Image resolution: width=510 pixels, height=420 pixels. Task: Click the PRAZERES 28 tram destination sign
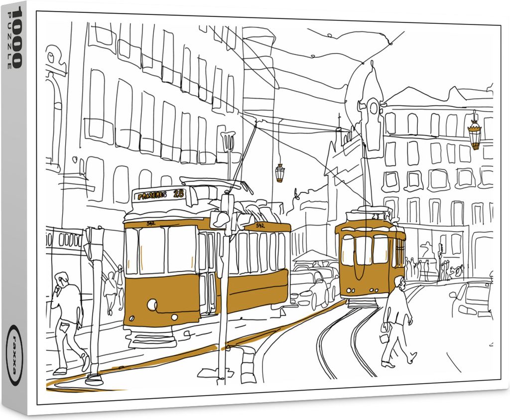[x=158, y=195]
